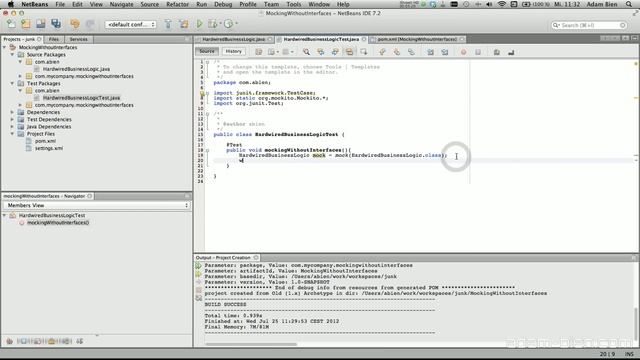640x360 pixels.
Task: Select HardwiredBusinessLogic.java in project tree
Action: [76, 69]
